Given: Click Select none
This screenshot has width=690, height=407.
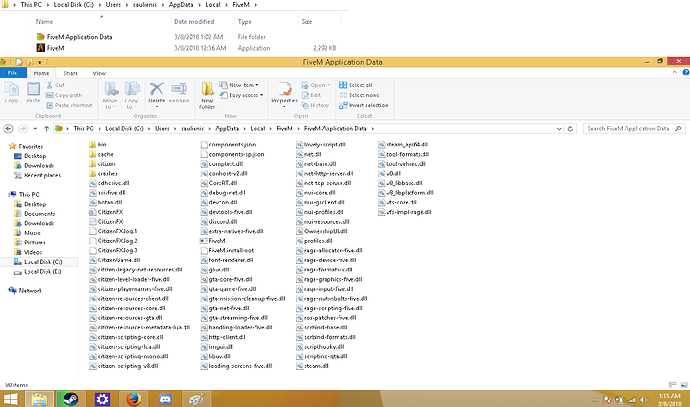Looking at the screenshot, I should (359, 95).
